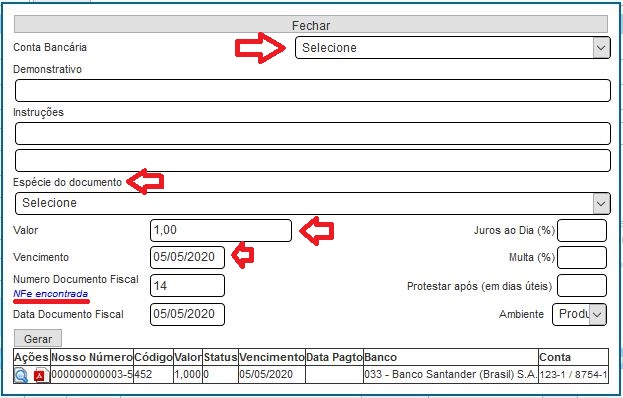Open the Conta Bancária dropdown
This screenshot has width=623, height=398.
[x=453, y=48]
